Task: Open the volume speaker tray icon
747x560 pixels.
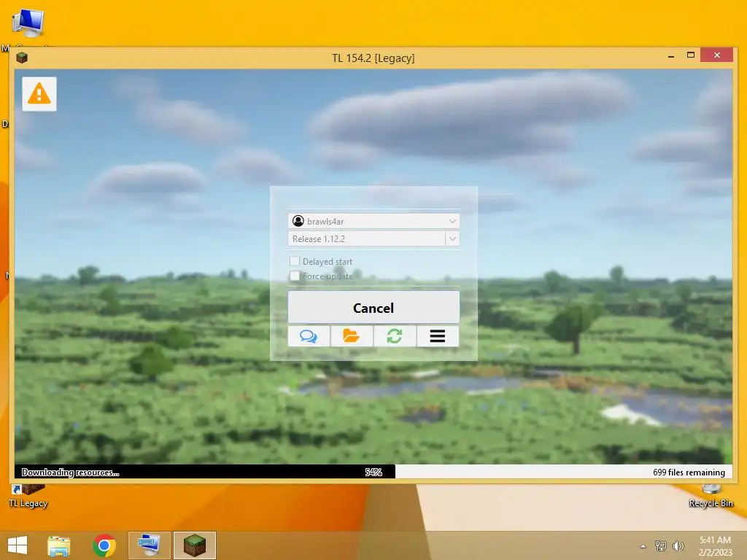Action: click(678, 546)
